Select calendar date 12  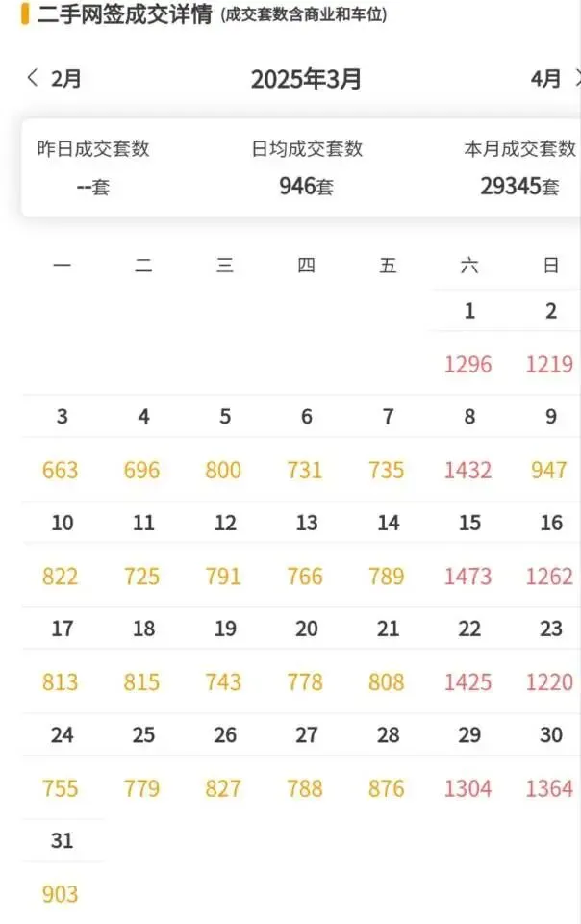[x=225, y=523]
